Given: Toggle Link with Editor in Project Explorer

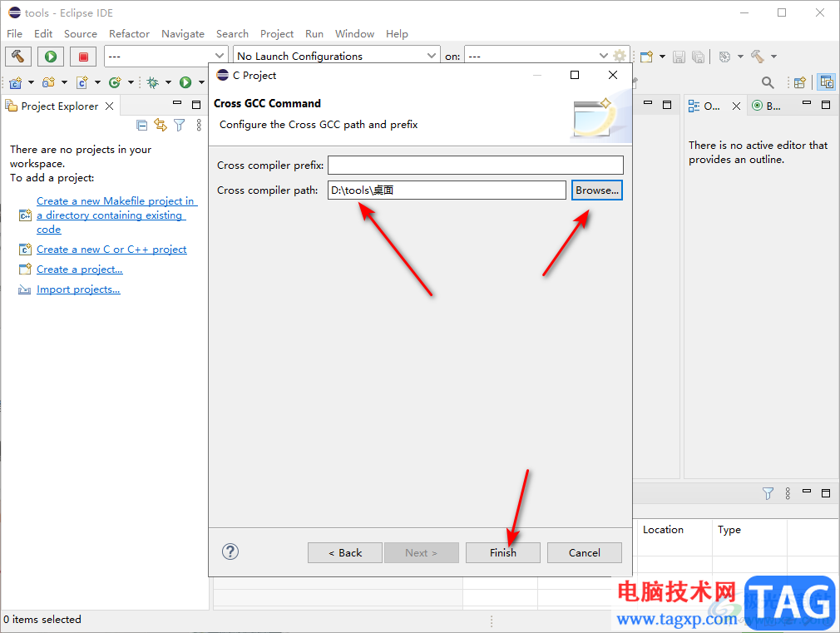Looking at the screenshot, I should pyautogui.click(x=161, y=125).
